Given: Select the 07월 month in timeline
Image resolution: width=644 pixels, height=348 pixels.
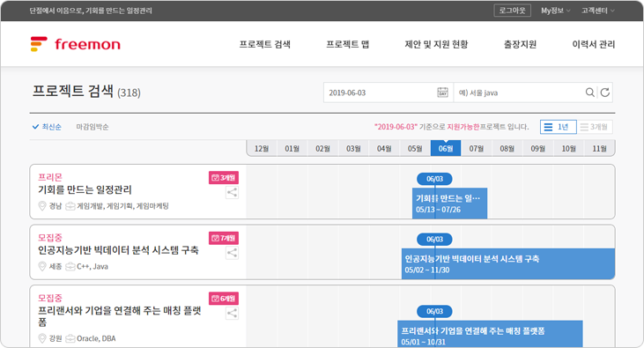Looking at the screenshot, I should [477, 148].
